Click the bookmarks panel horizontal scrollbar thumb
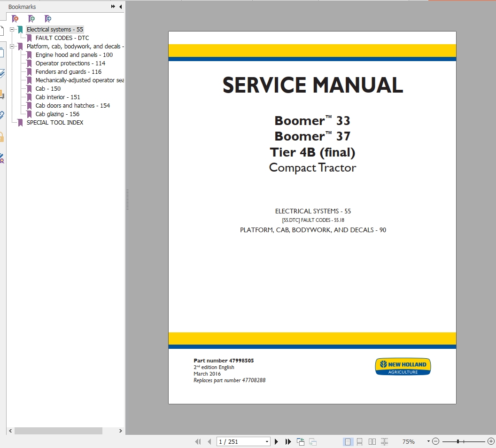This screenshot has width=496, height=448. point(58,431)
